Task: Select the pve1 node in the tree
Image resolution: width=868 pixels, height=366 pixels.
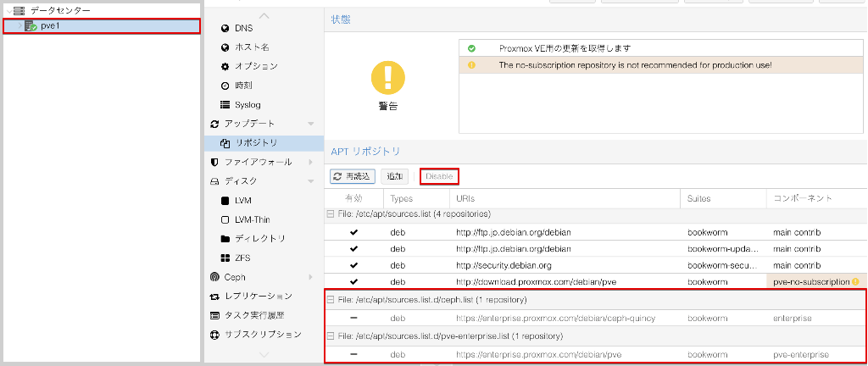Action: coord(102,26)
